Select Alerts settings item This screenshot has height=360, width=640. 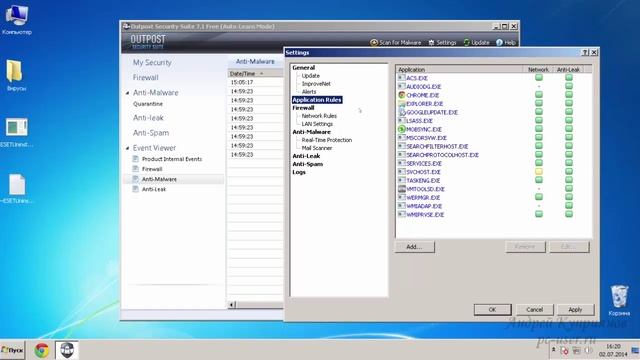[x=309, y=92]
